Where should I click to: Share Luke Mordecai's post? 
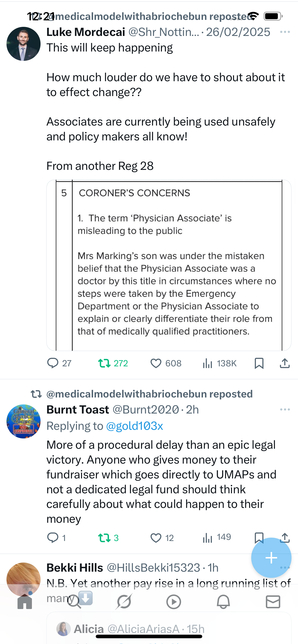tap(285, 363)
